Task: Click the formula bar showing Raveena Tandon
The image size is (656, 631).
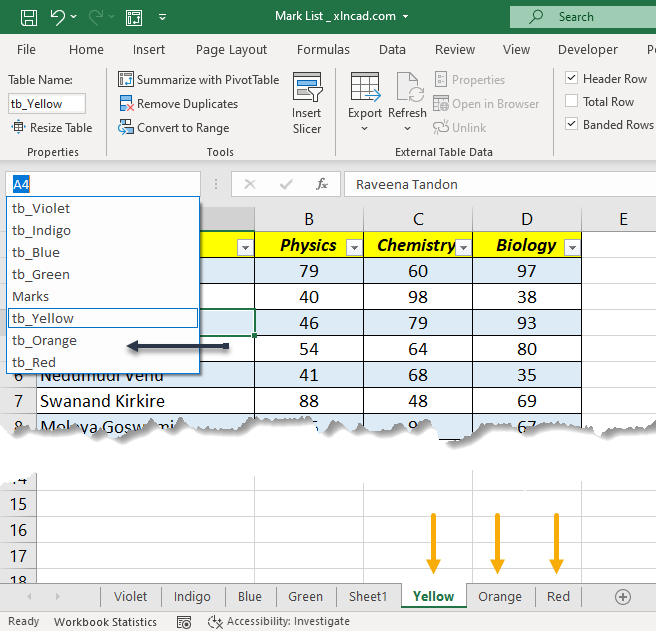Action: [x=500, y=185]
